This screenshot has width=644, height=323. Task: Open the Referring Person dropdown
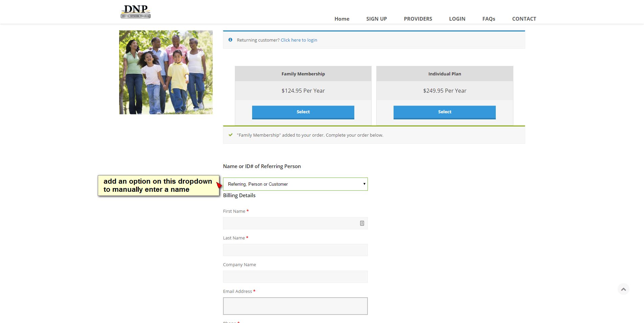[295, 184]
